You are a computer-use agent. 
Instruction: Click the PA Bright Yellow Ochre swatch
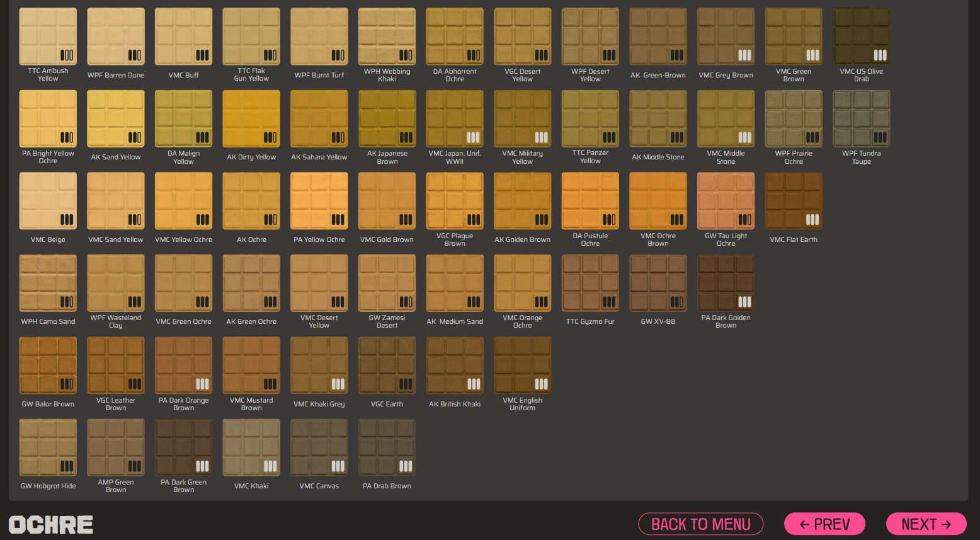tap(48, 119)
